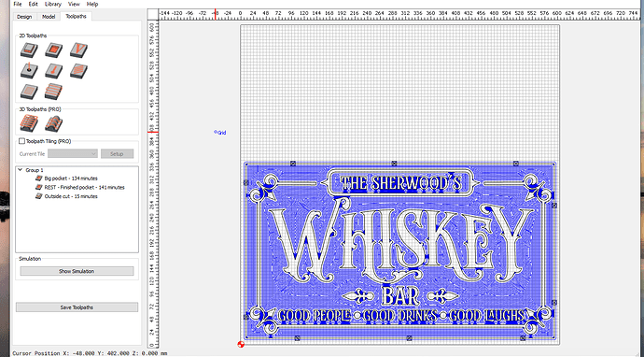The height and width of the screenshot is (357, 644).
Task: Click the red origin marker on canvas
Action: point(241,344)
